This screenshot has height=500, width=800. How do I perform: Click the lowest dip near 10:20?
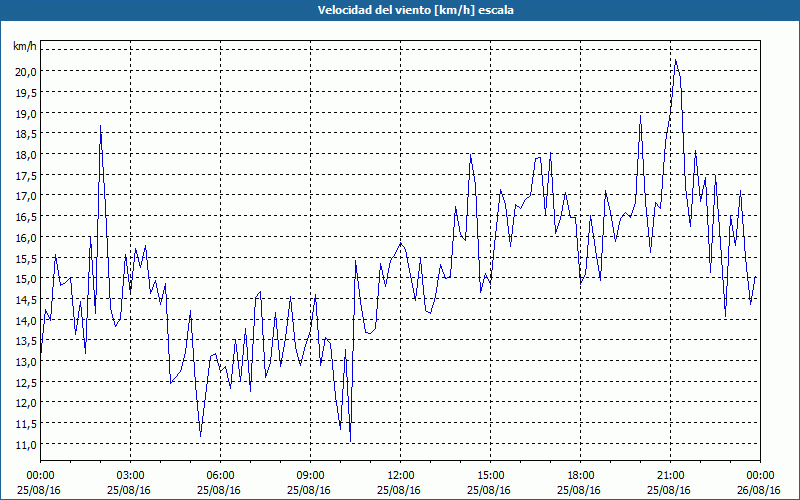tap(351, 441)
